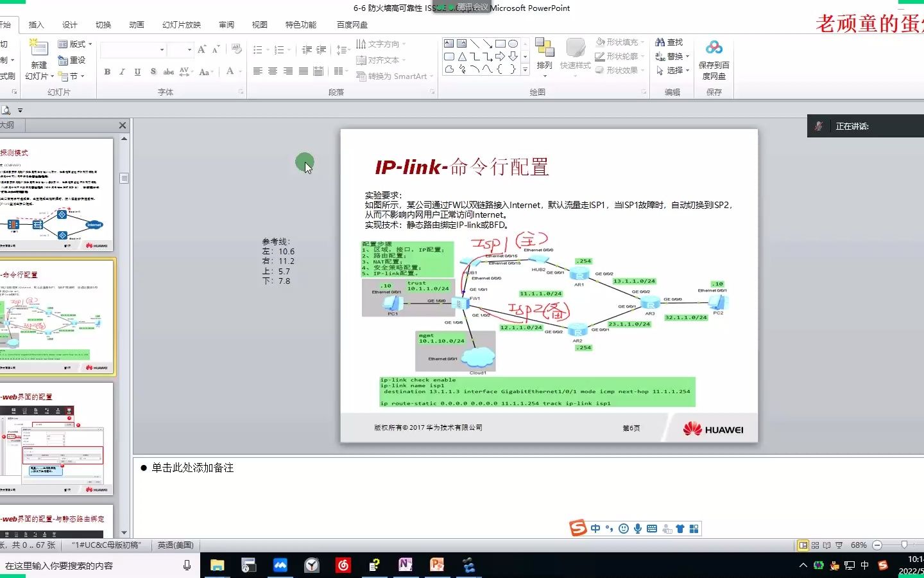Create a new slide with 新建幻灯片 icon

pos(38,49)
